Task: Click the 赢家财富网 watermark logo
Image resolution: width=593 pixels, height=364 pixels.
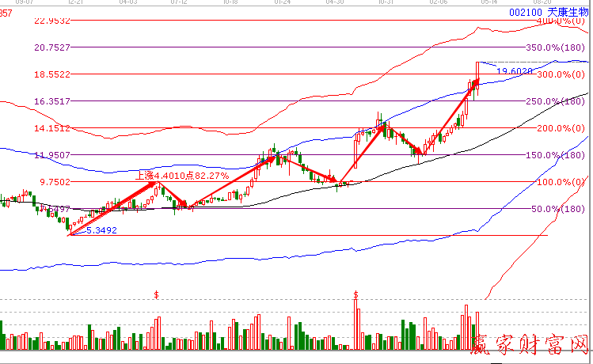Action: [x=530, y=345]
